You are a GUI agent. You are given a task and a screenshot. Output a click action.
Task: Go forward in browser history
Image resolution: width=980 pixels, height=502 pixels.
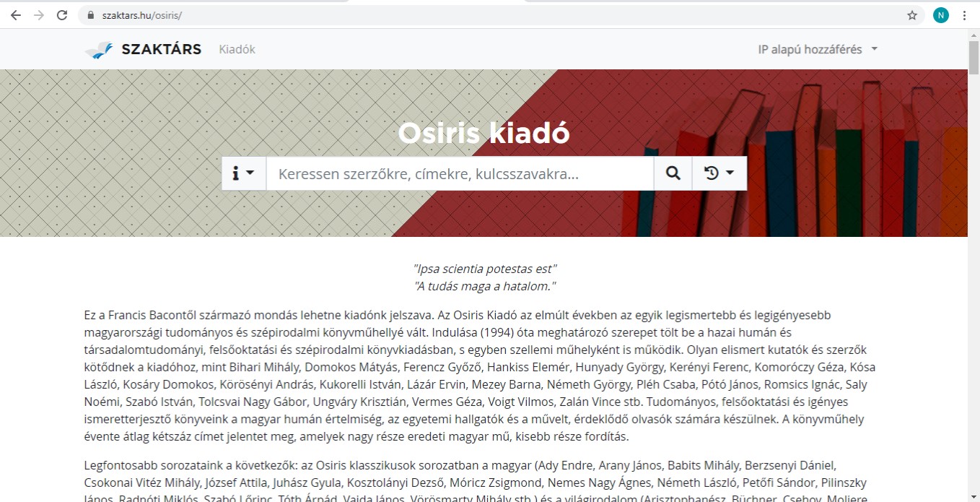coord(39,15)
